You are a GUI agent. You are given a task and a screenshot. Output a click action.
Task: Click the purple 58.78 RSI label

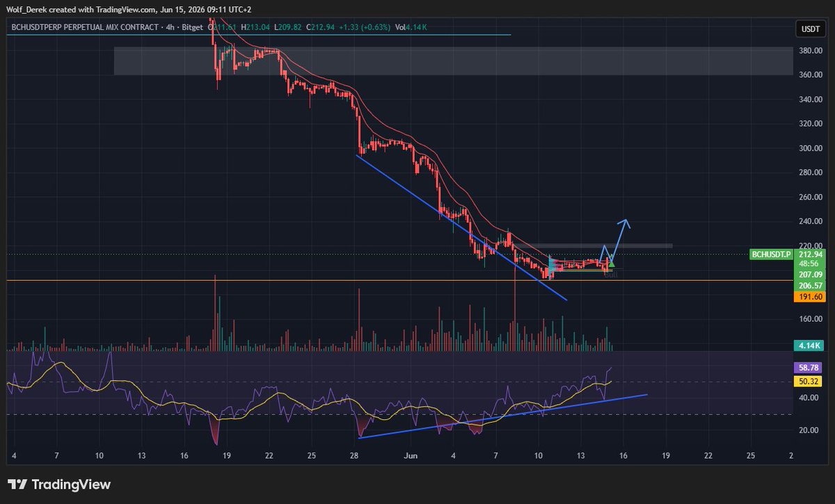pos(807,367)
